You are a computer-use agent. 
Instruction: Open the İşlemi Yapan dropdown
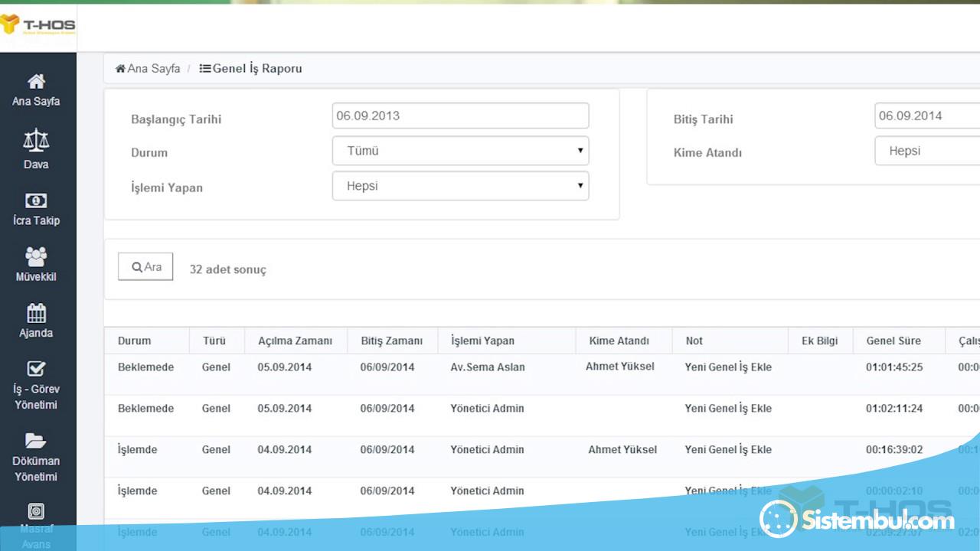coord(460,186)
